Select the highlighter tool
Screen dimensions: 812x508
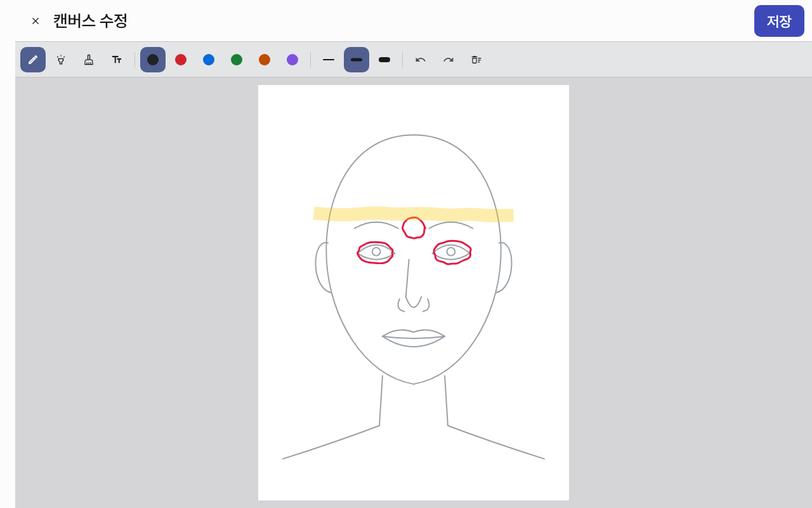coord(61,60)
